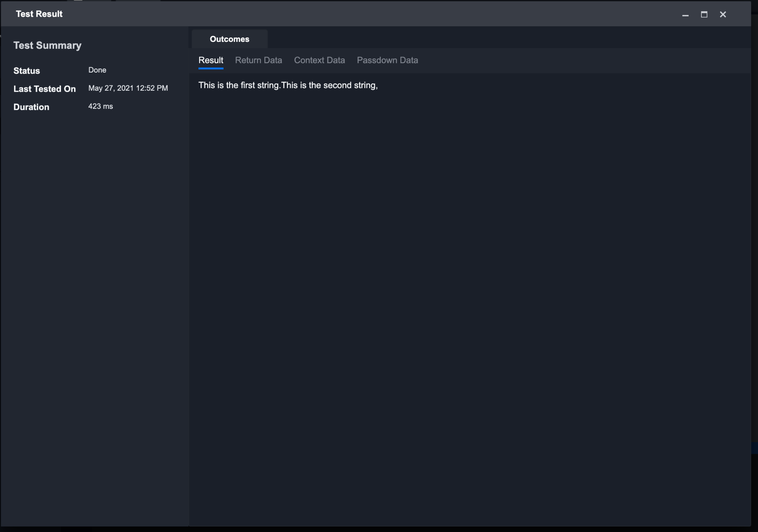
Task: Click the 'Test Result' window title
Action: (39, 14)
